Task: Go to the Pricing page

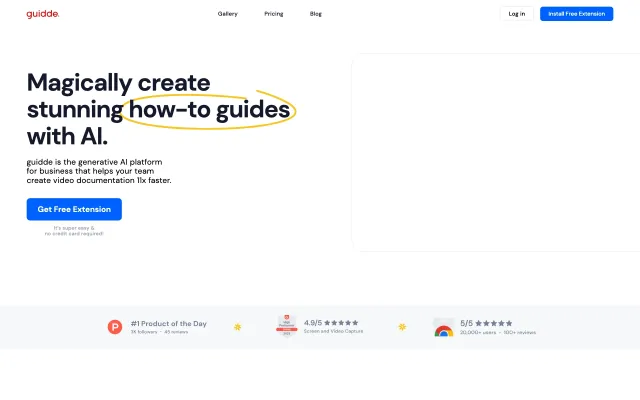Action: coord(273,14)
